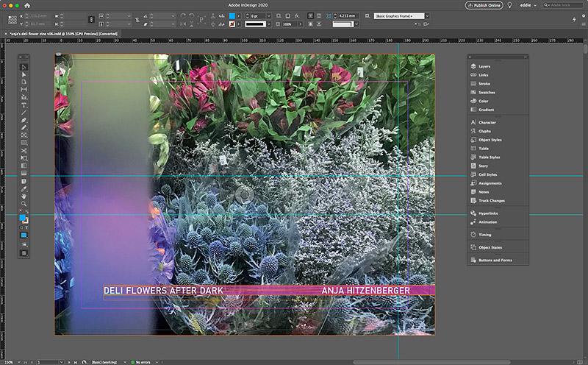
Task: Click the stroke none swatch in control bar
Action: (232, 24)
